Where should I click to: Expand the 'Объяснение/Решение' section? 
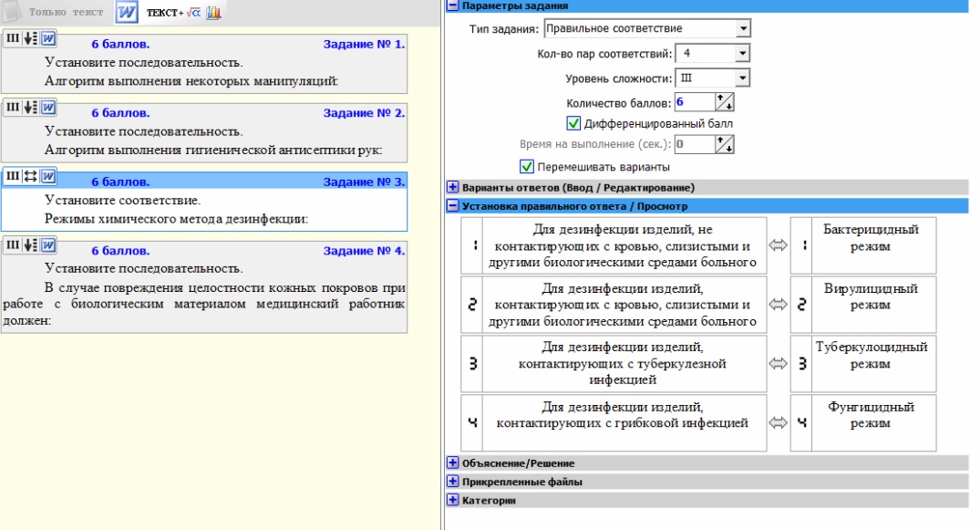(452, 463)
